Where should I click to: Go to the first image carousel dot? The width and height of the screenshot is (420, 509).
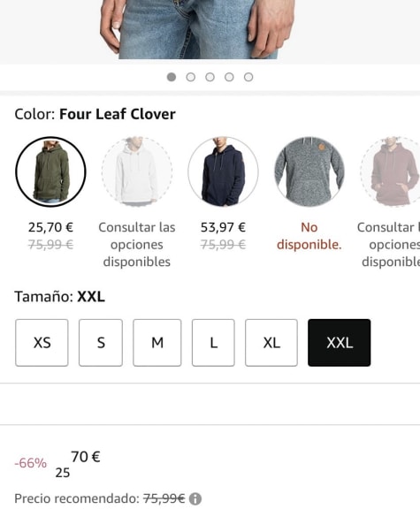coord(172,77)
